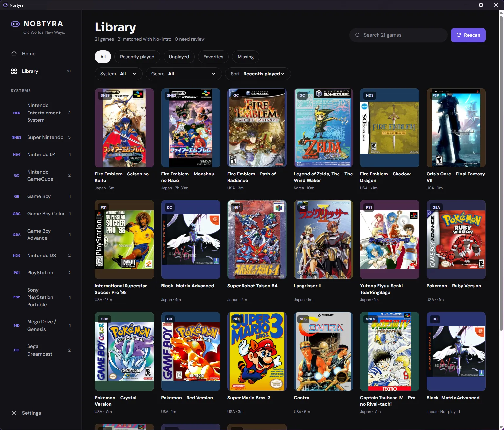Filter by Game Boy system in sidebar
504x430 pixels.
coord(41,196)
